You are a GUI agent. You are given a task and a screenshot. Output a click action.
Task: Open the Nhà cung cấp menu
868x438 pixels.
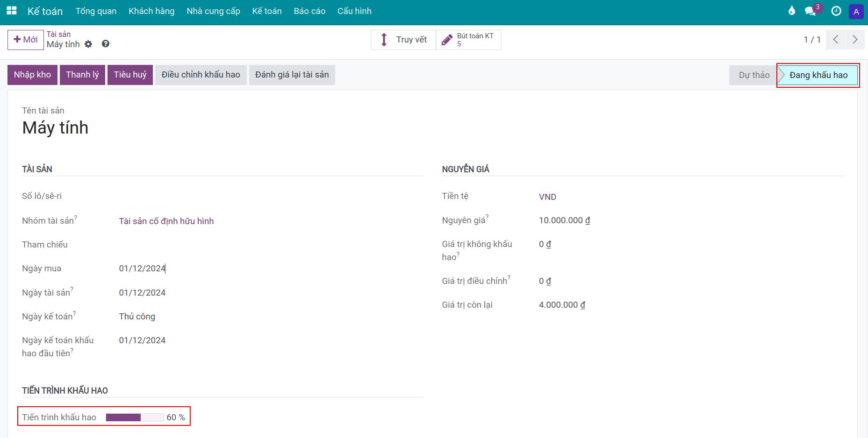(213, 11)
